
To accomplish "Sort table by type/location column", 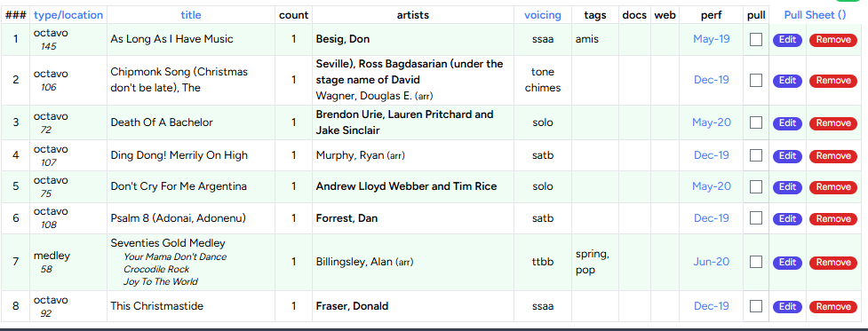I will 68,15.
